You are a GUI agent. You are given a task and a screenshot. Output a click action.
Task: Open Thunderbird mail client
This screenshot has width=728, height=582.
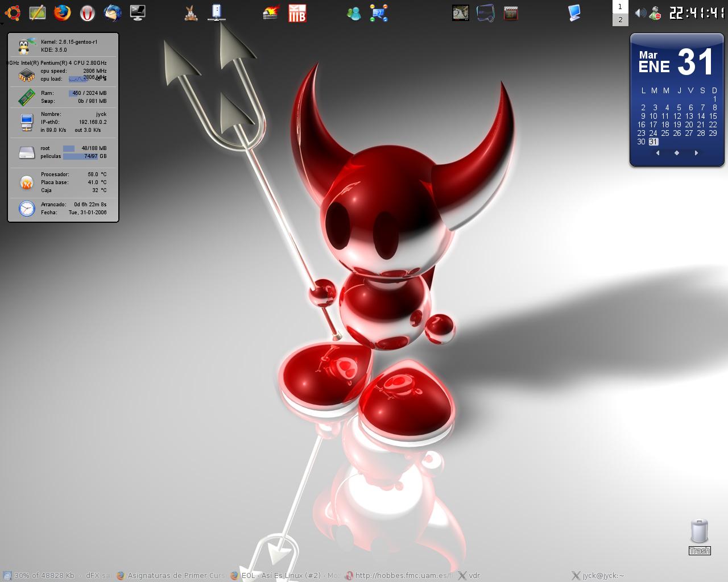click(x=112, y=13)
